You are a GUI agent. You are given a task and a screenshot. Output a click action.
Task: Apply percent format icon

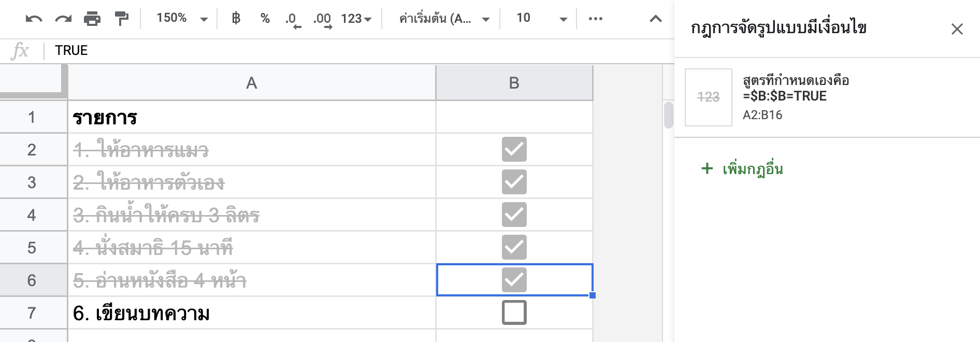265,19
